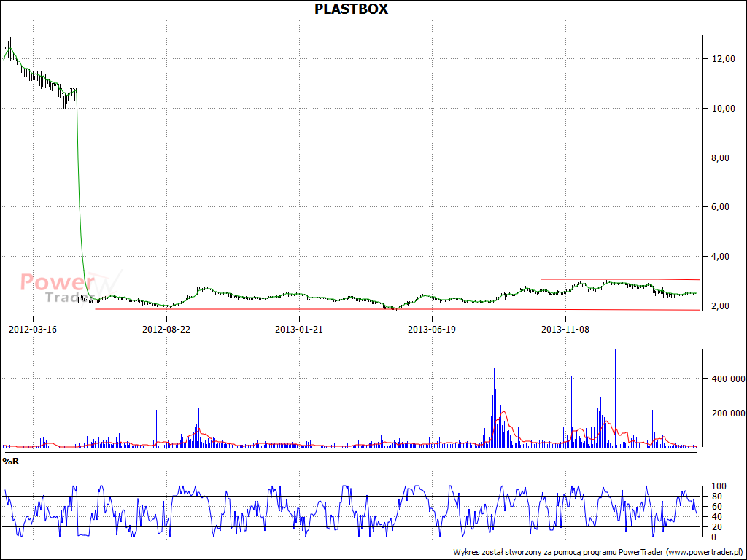The height and width of the screenshot is (560, 747).
Task: Click the highest volume spike bar
Action: 615,397
